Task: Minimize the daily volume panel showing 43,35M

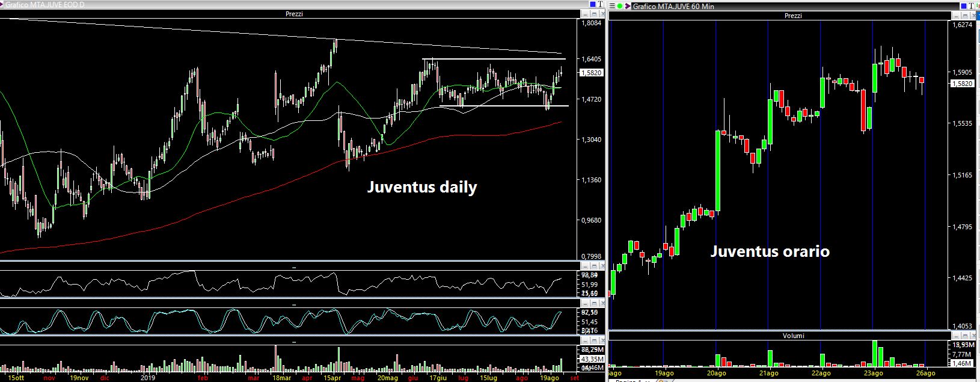Action: click(585, 340)
